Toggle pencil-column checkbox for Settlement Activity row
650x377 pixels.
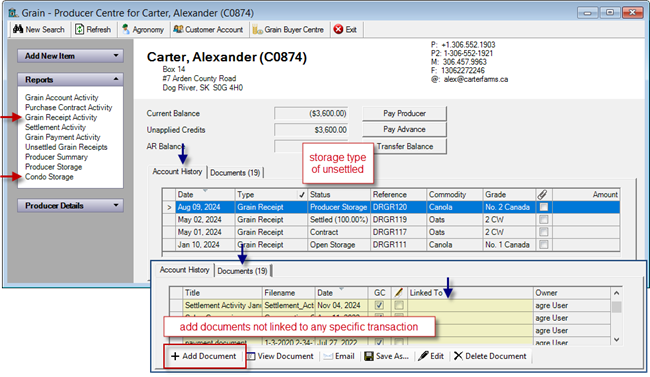coord(398,305)
